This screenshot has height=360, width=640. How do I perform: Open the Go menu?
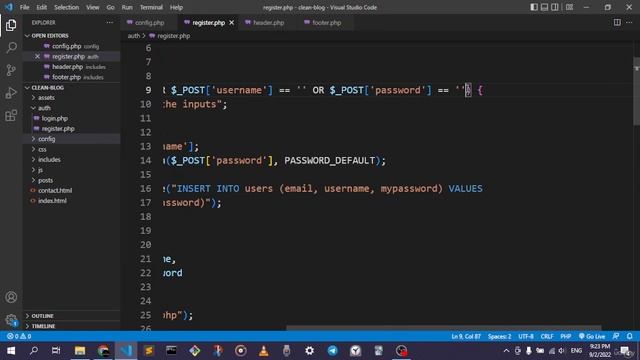click(110, 7)
